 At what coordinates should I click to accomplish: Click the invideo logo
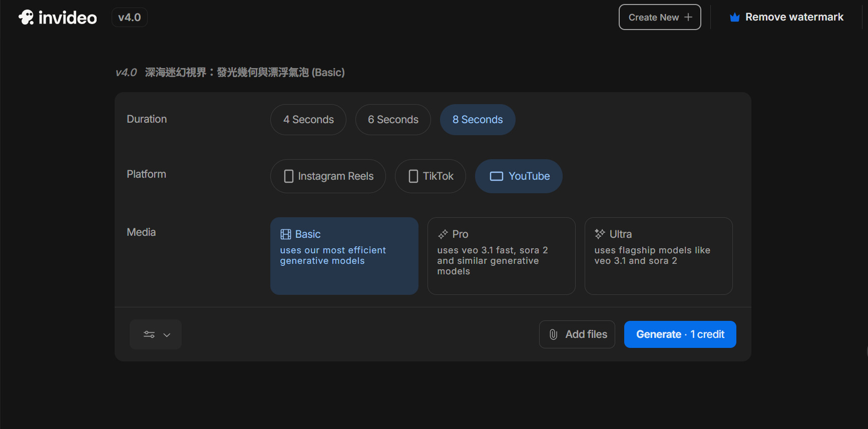(x=58, y=18)
